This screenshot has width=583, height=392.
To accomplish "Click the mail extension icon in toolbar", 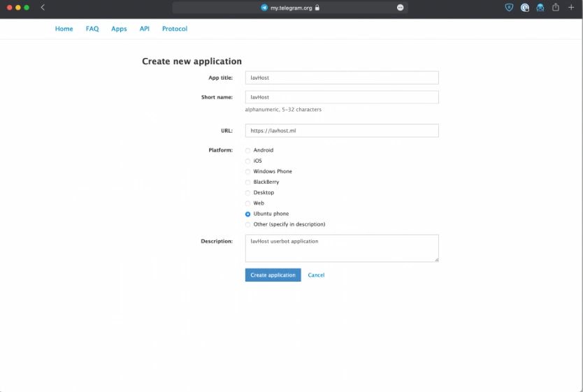I will pyautogui.click(x=540, y=8).
